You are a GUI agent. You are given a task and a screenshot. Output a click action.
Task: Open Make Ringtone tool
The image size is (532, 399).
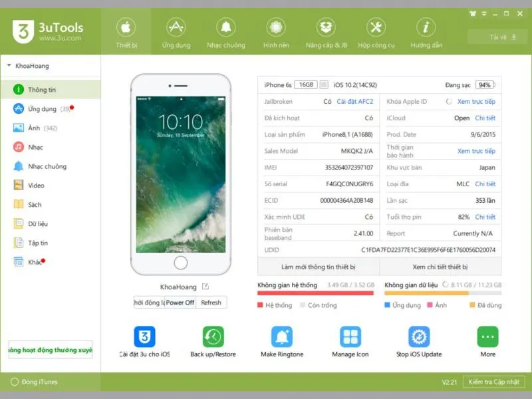click(x=282, y=342)
